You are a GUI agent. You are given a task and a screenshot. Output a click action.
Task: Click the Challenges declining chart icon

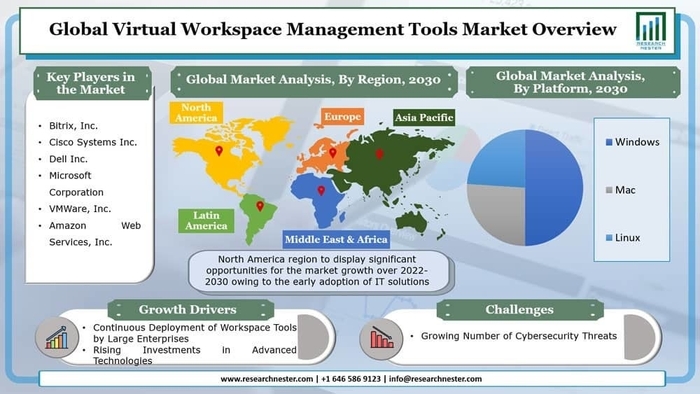click(381, 337)
